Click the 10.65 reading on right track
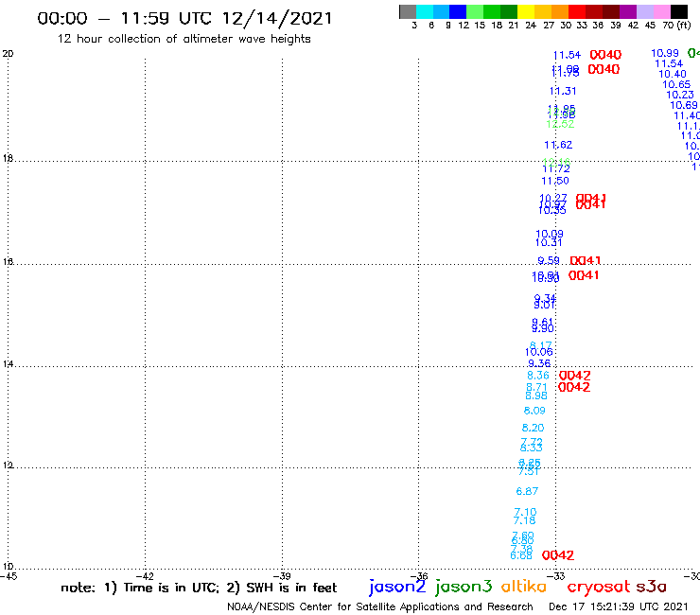The width and height of the screenshot is (700, 615). 676,84
